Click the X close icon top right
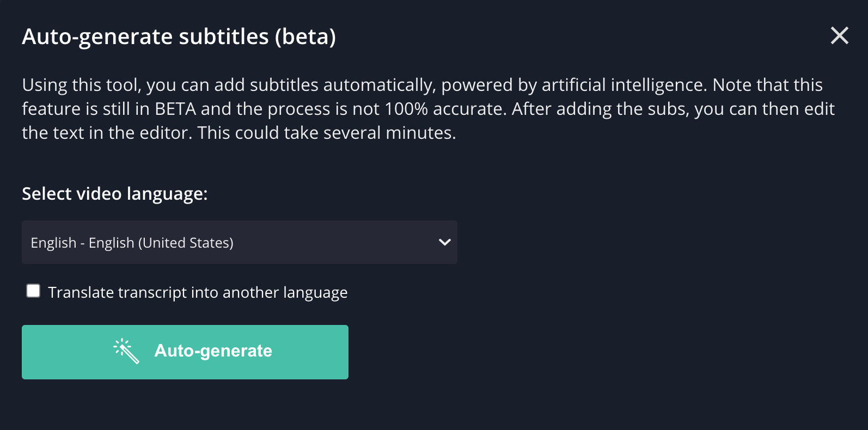This screenshot has width=868, height=430. point(839,35)
